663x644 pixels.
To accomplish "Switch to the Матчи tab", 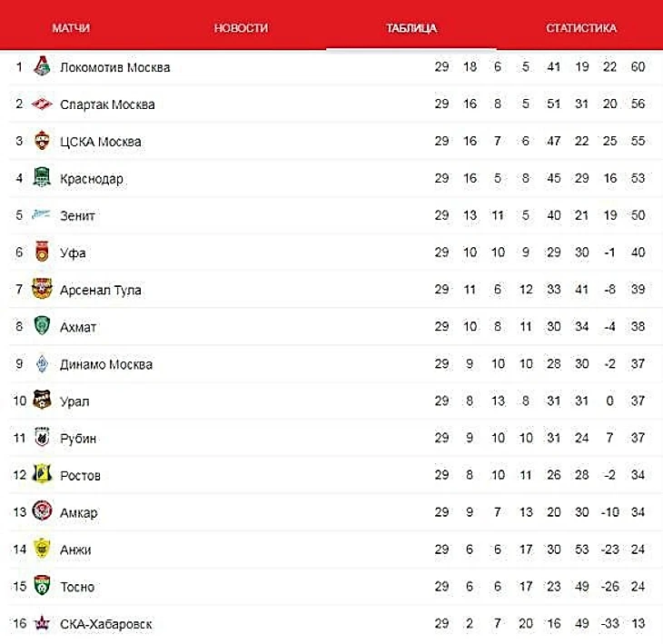I will (x=71, y=28).
